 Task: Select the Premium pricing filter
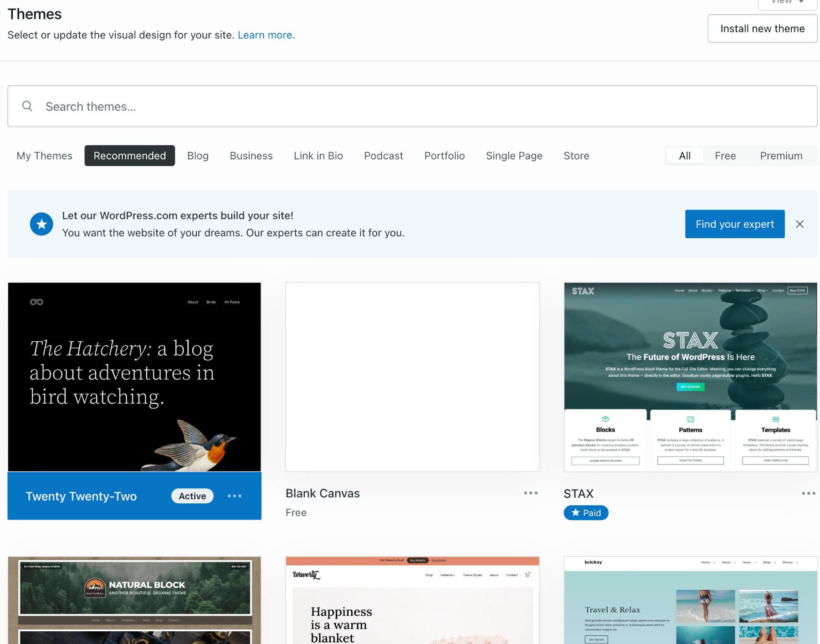[781, 155]
